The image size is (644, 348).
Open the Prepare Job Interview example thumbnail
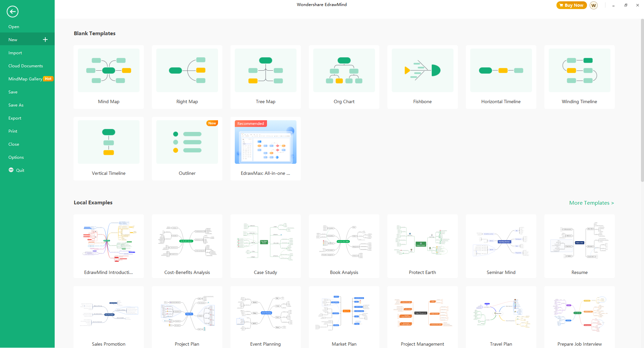(x=580, y=313)
